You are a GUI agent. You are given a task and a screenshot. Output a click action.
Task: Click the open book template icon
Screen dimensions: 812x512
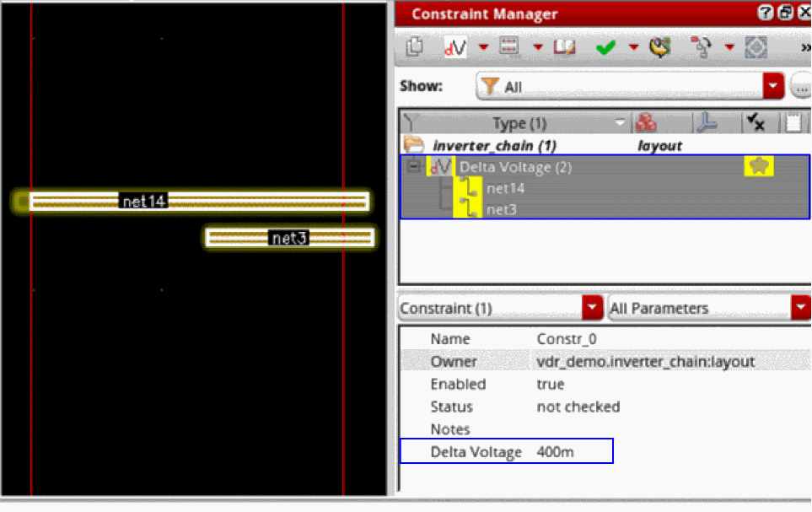coord(564,47)
